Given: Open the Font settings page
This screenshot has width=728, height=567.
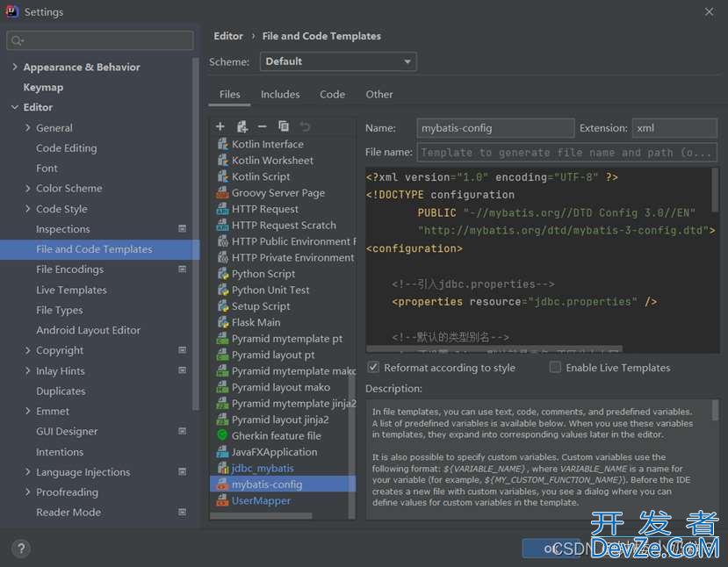Looking at the screenshot, I should [47, 168].
